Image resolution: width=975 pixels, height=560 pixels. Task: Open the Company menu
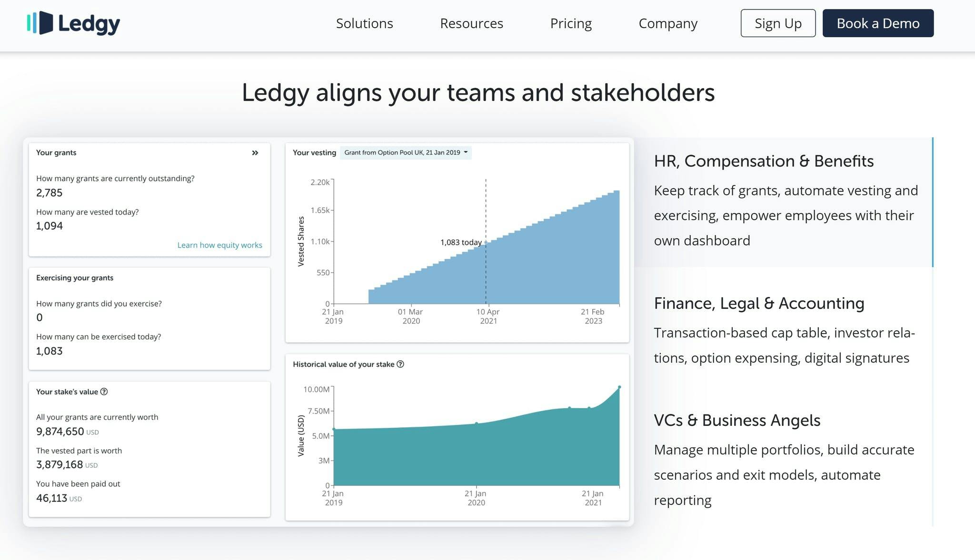coord(668,23)
